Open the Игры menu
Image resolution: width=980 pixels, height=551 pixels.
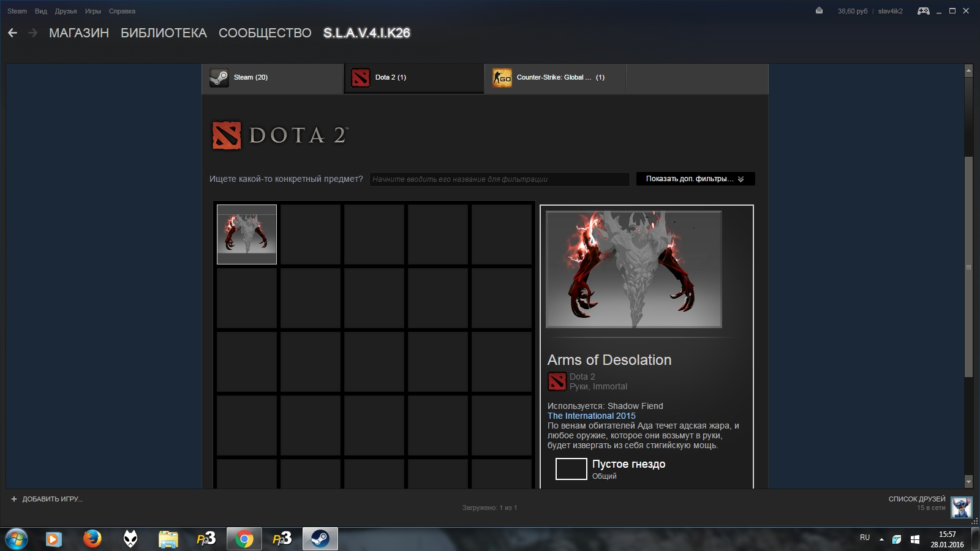click(x=93, y=11)
